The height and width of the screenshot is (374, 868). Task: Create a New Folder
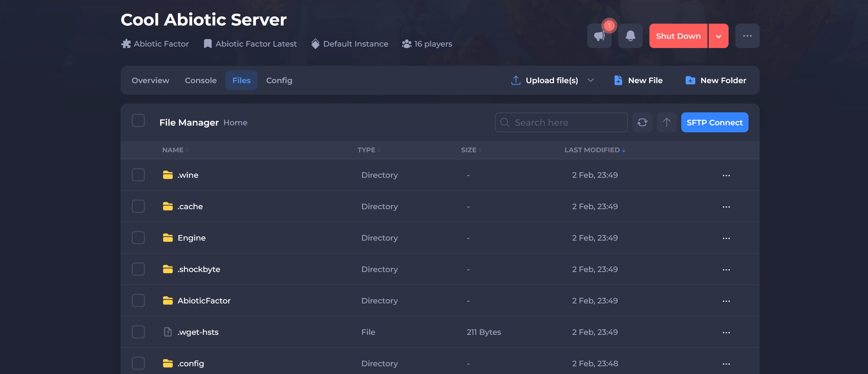point(716,80)
